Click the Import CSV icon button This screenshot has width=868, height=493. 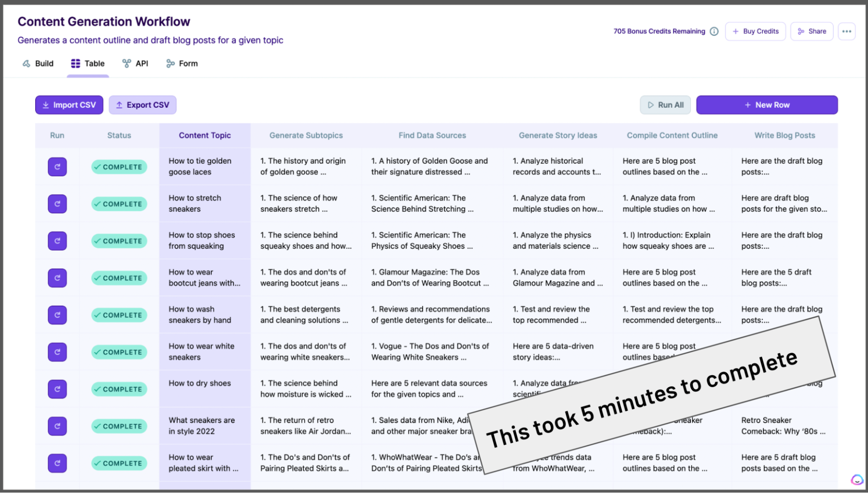coord(47,104)
